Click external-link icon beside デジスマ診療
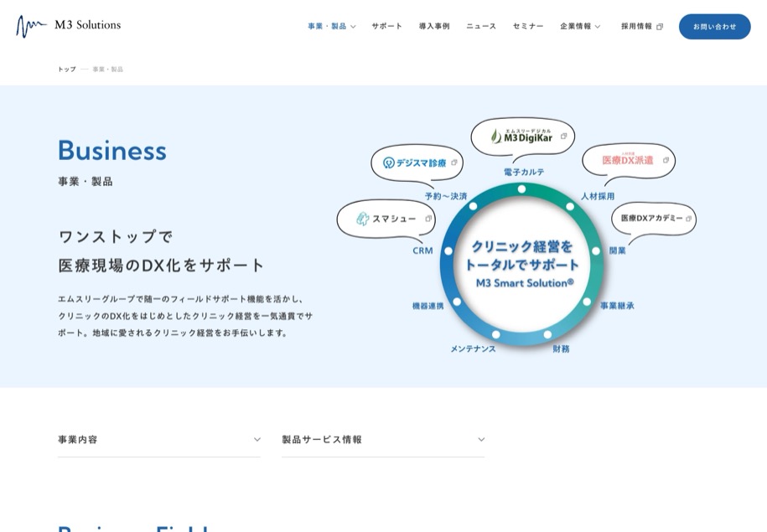Image resolution: width=767 pixels, height=532 pixels. (454, 163)
